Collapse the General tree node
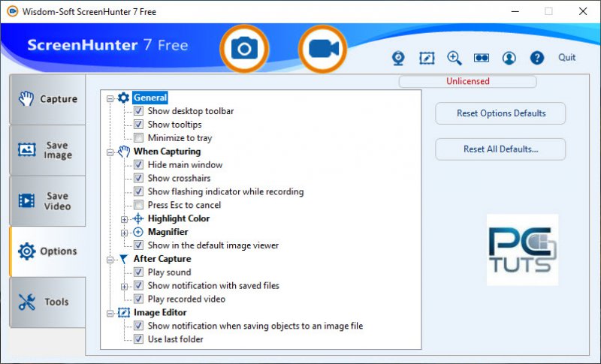This screenshot has width=601, height=364. click(x=110, y=99)
